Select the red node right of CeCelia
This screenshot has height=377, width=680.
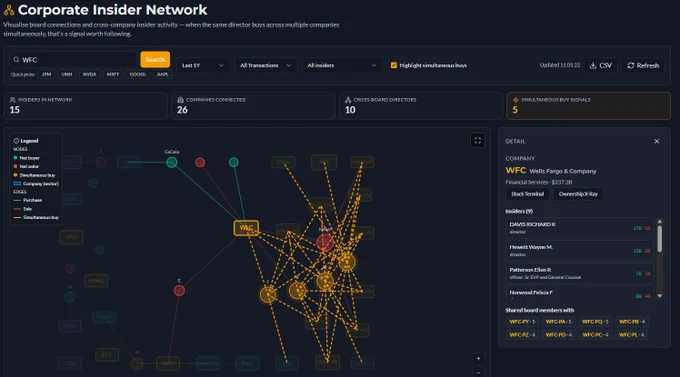tap(200, 162)
